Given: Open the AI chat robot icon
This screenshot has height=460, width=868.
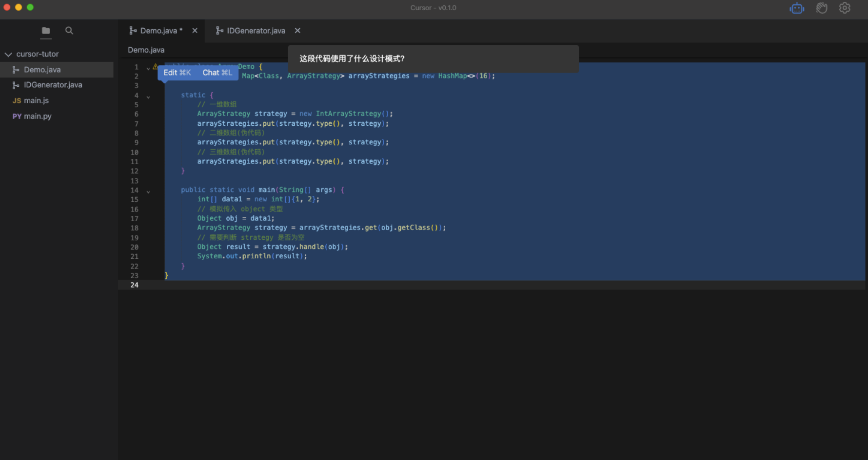Looking at the screenshot, I should click(797, 8).
